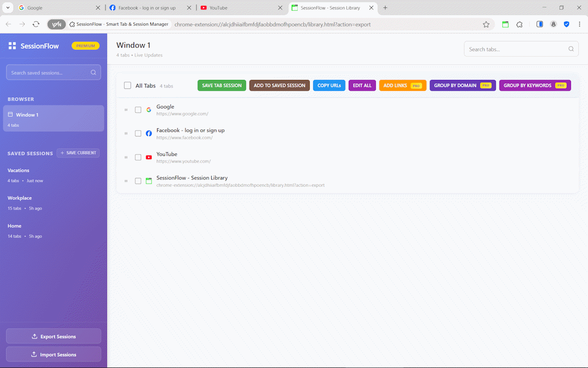Open the Vacations saved session

tap(18, 171)
